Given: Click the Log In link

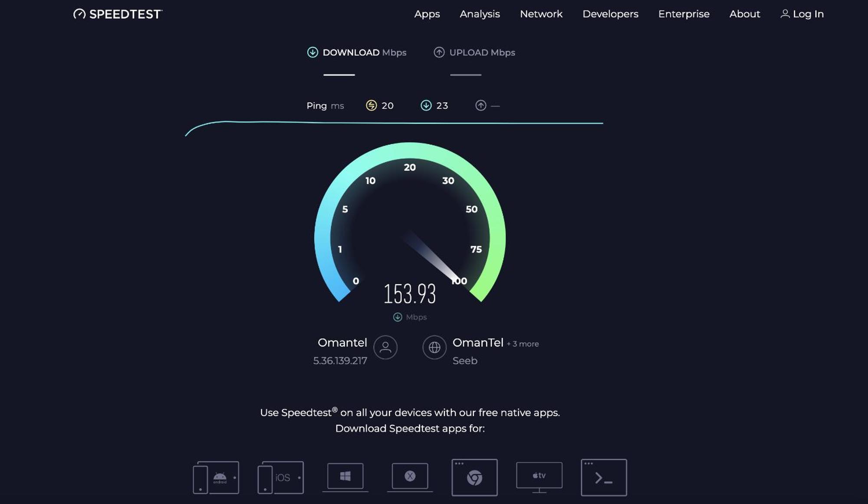Looking at the screenshot, I should coord(802,14).
